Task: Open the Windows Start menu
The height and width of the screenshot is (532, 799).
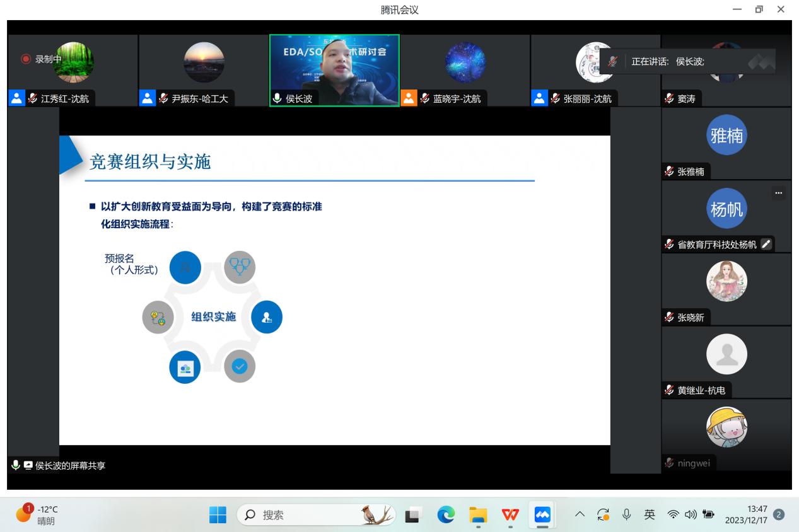Action: (x=218, y=515)
